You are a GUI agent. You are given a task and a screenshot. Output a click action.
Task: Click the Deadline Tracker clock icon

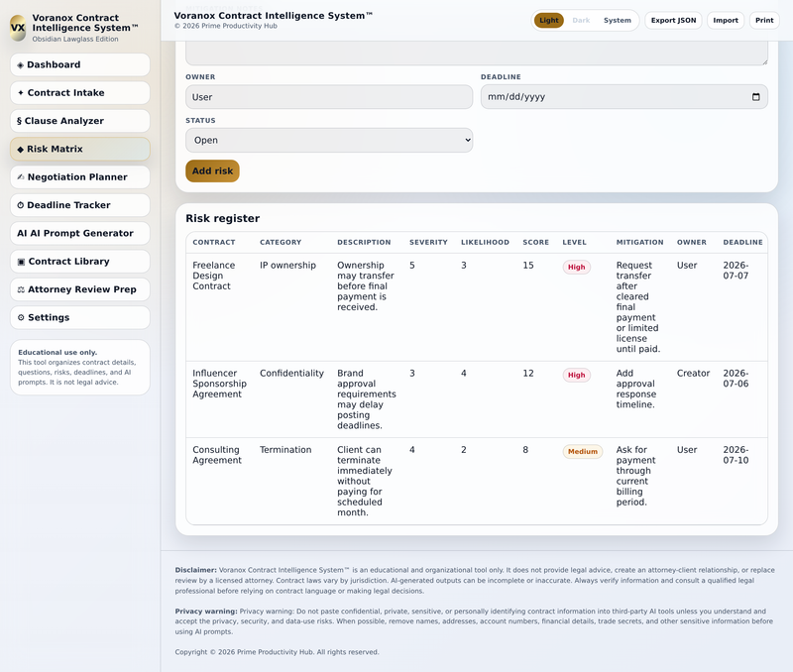click(20, 205)
